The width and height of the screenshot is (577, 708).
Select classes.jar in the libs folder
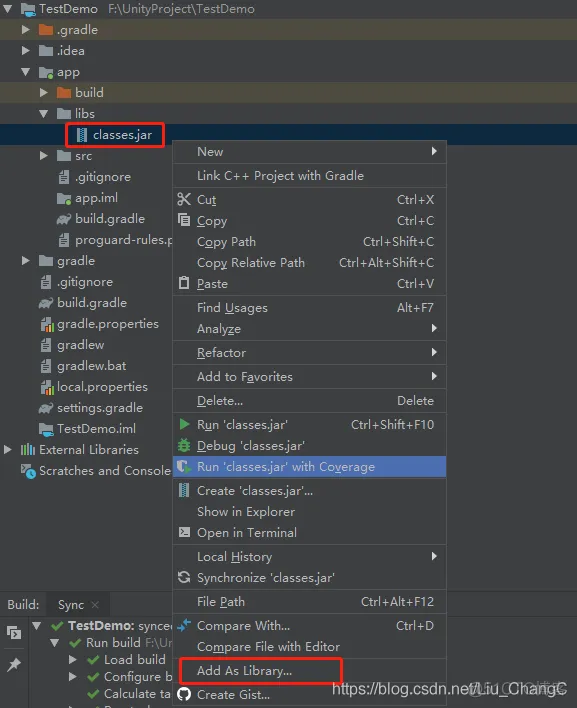[x=122, y=135]
